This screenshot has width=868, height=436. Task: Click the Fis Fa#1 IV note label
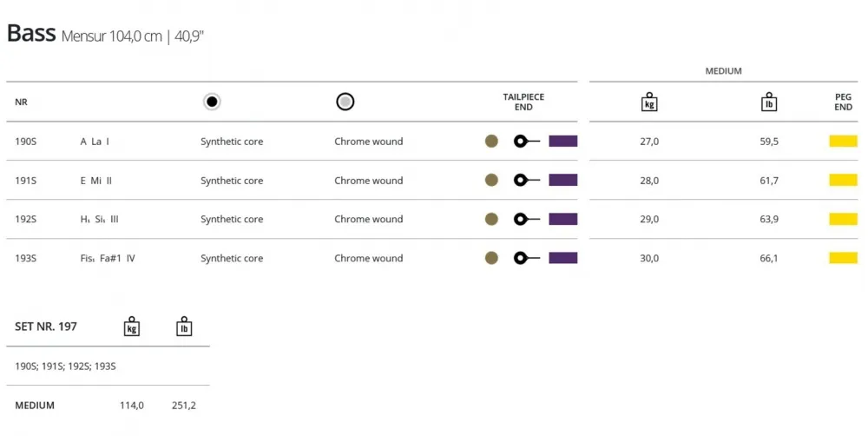108,258
